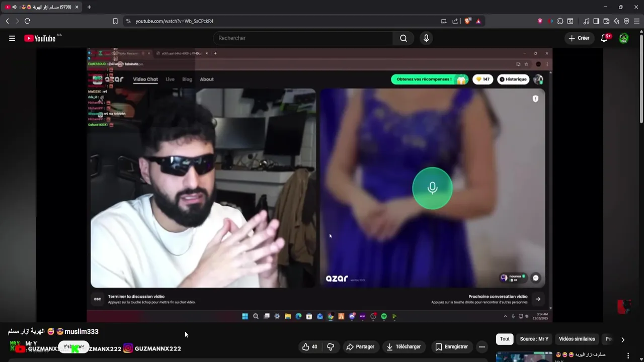This screenshot has height=362, width=644.
Task: Click the Télécharger button
Action: point(404,347)
